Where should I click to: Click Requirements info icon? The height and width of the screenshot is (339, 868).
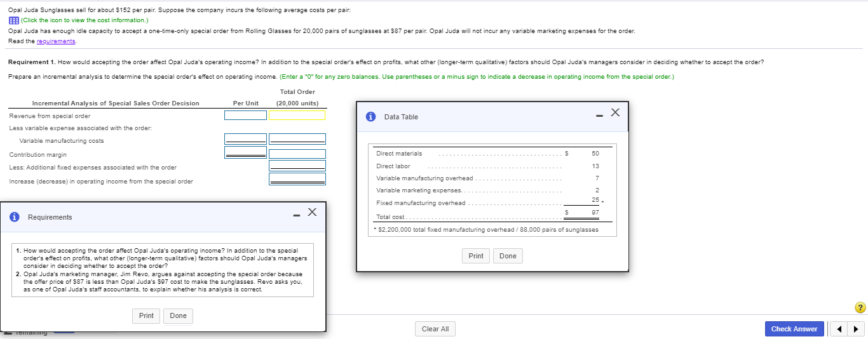click(x=14, y=217)
